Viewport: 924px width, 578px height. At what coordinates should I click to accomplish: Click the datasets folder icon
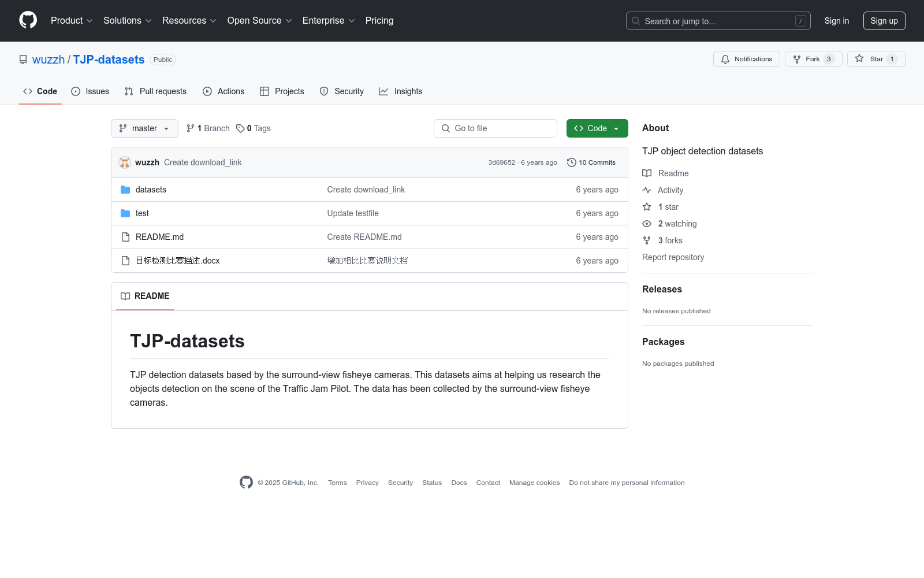(x=125, y=190)
